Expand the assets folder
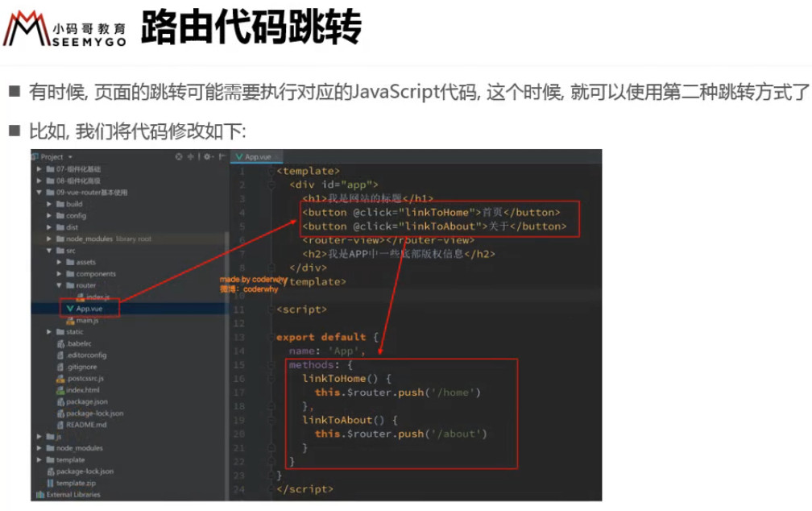 [59, 262]
